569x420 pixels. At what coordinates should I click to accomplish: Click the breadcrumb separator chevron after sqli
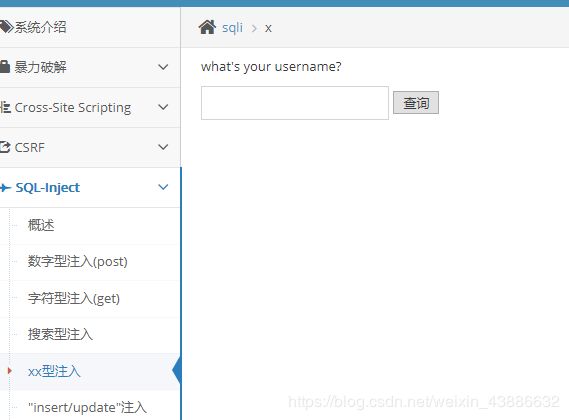tap(254, 28)
